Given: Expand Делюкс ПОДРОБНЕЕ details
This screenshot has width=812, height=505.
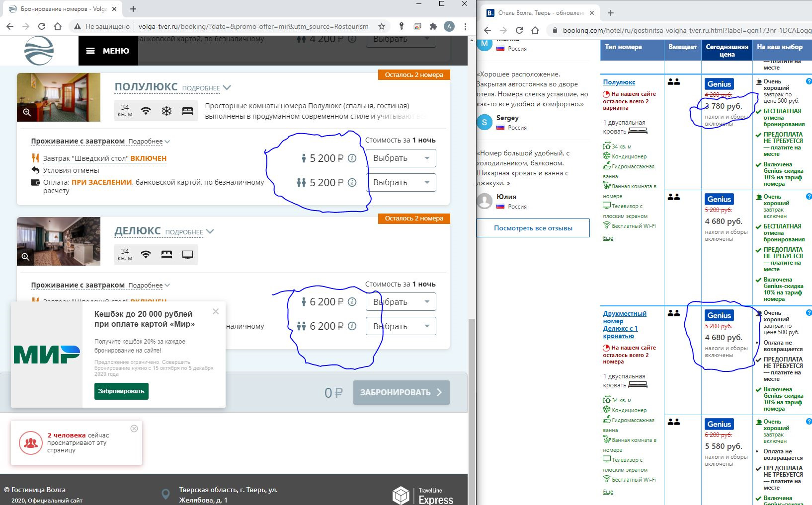Looking at the screenshot, I should (x=189, y=232).
